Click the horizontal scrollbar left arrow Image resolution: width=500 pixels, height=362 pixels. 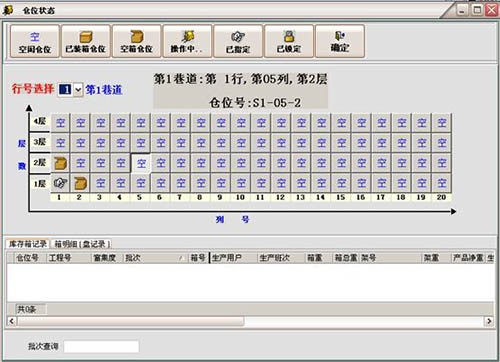tap(12, 321)
